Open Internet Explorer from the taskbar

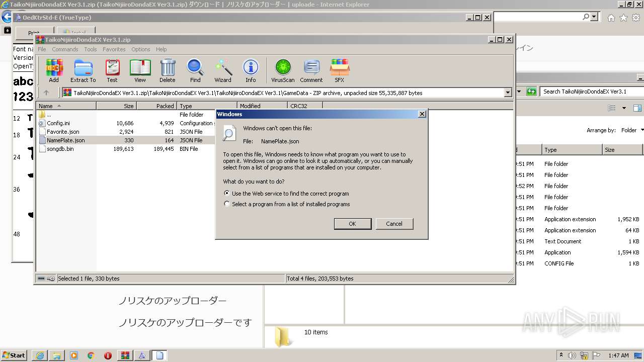(40, 355)
